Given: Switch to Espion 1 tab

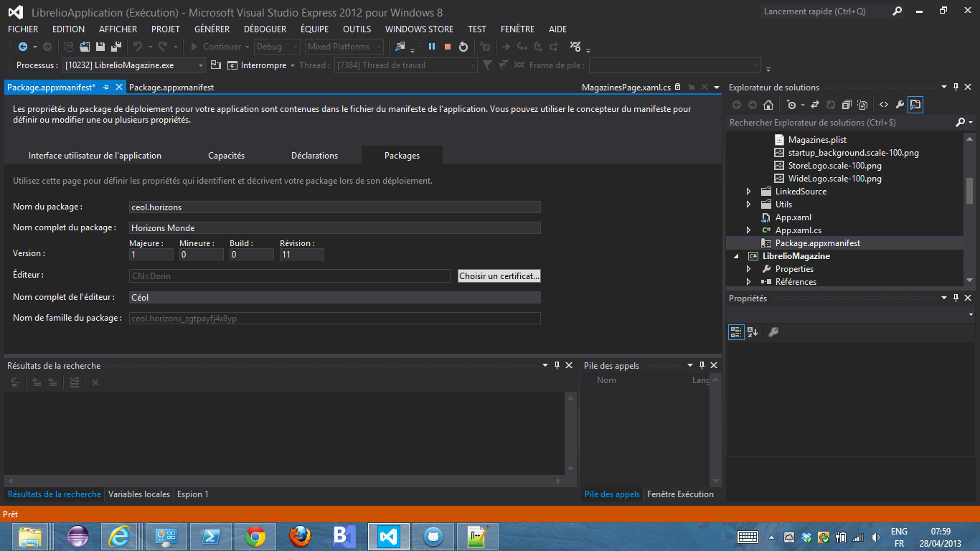Looking at the screenshot, I should [x=193, y=494].
